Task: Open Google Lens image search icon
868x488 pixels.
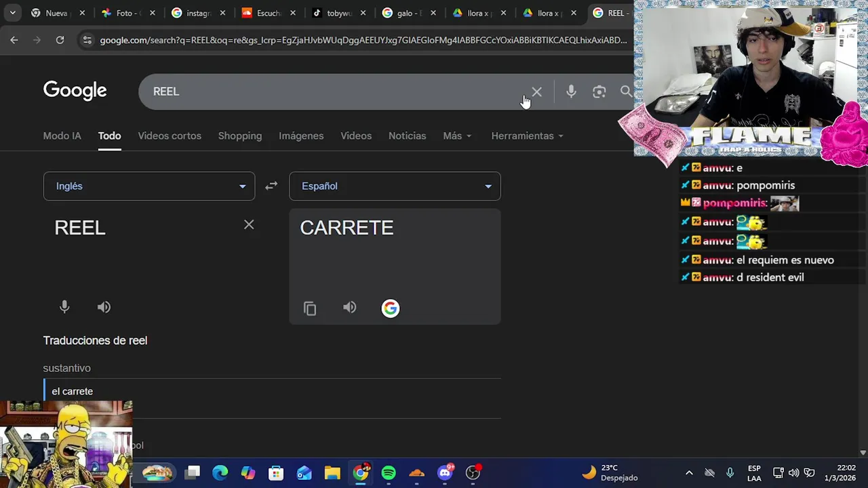Action: pos(599,91)
